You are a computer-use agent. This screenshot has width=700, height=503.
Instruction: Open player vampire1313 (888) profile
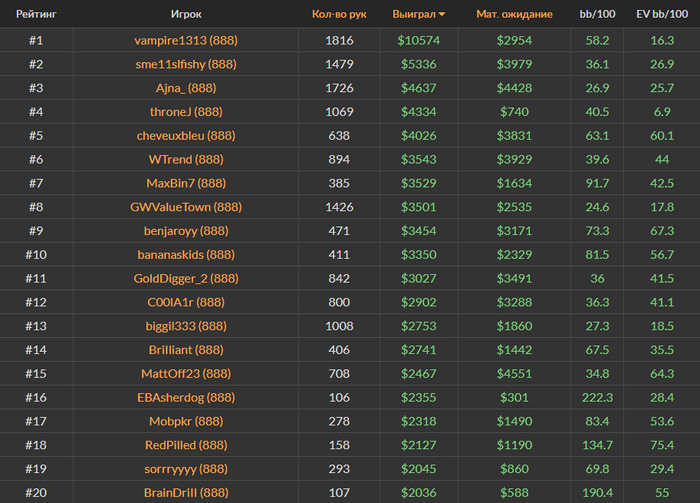click(185, 40)
